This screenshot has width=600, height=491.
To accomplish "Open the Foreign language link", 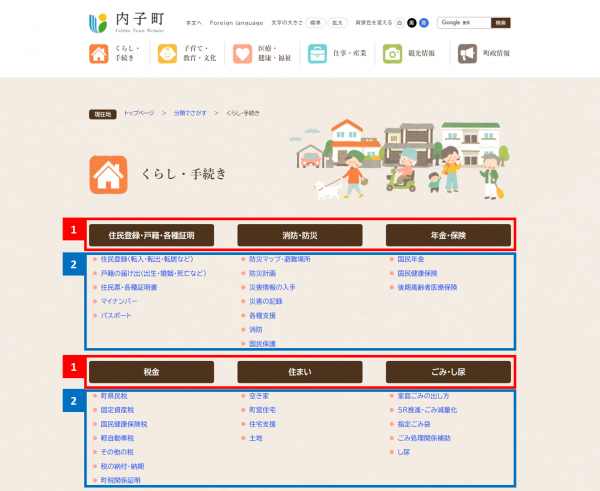I will click(x=236, y=23).
